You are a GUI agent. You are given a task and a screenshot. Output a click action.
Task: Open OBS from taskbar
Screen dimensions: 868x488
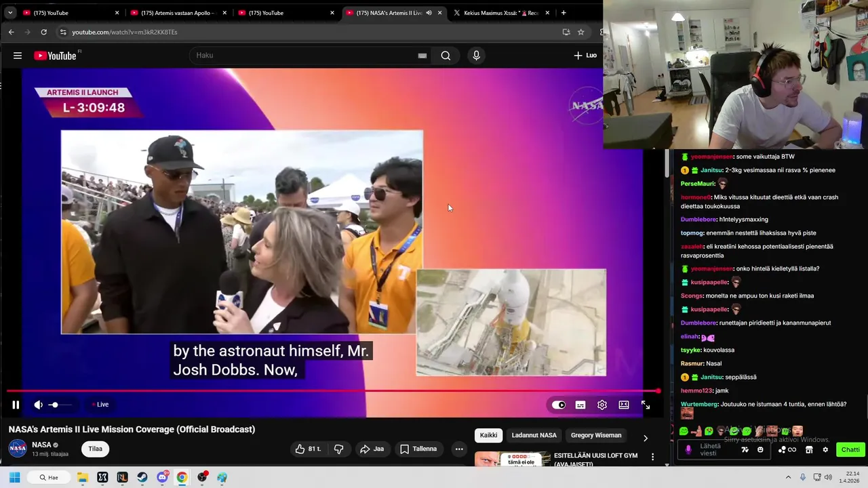202,477
